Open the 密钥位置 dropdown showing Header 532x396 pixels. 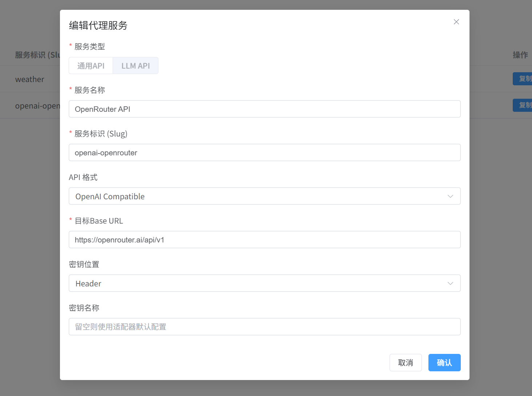point(258,283)
